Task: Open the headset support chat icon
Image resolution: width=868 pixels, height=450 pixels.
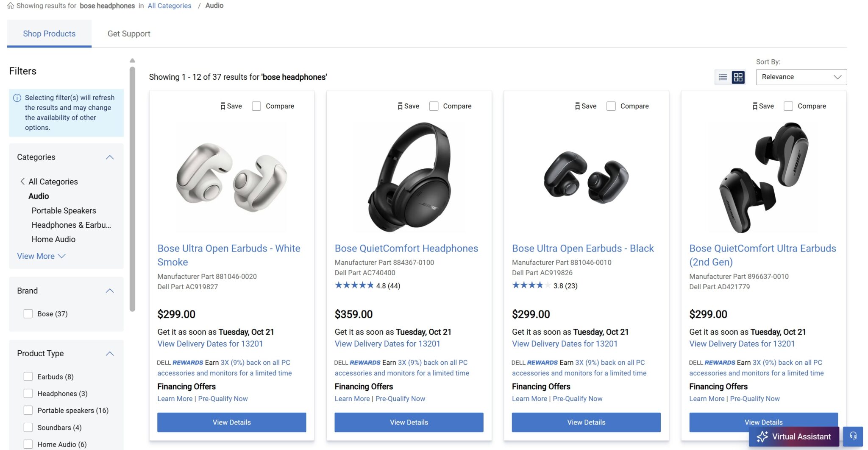Action: 853,436
